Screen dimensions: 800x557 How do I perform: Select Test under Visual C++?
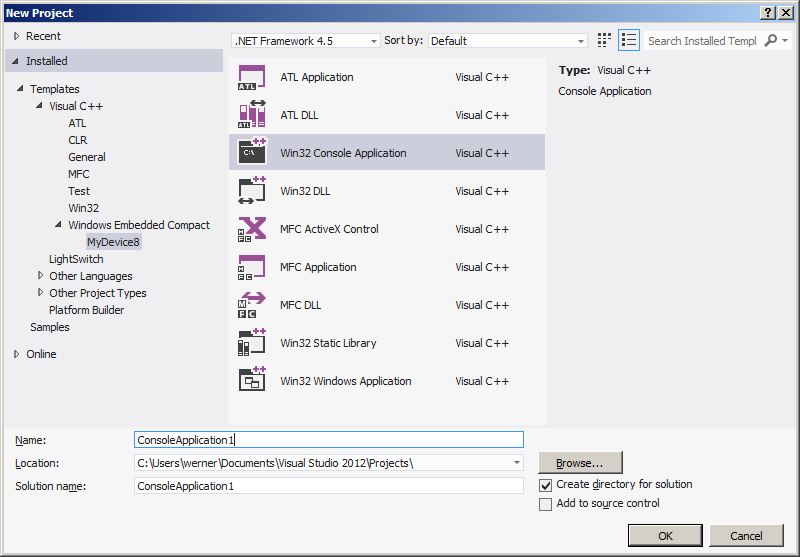[x=79, y=191]
